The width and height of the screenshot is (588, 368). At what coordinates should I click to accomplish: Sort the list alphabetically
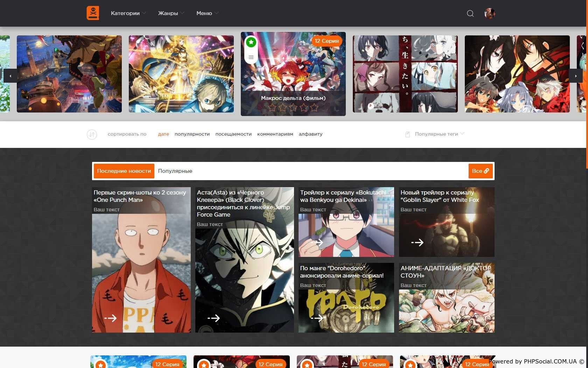coord(310,134)
